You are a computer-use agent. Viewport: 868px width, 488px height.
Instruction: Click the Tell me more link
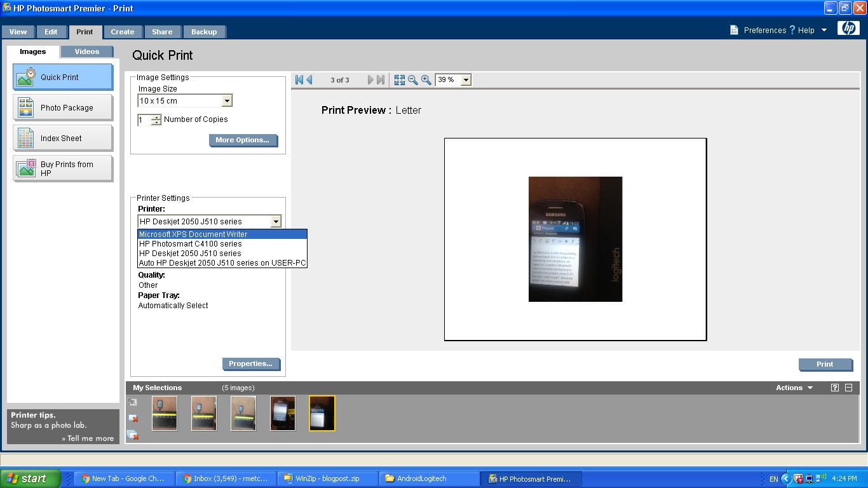point(88,438)
